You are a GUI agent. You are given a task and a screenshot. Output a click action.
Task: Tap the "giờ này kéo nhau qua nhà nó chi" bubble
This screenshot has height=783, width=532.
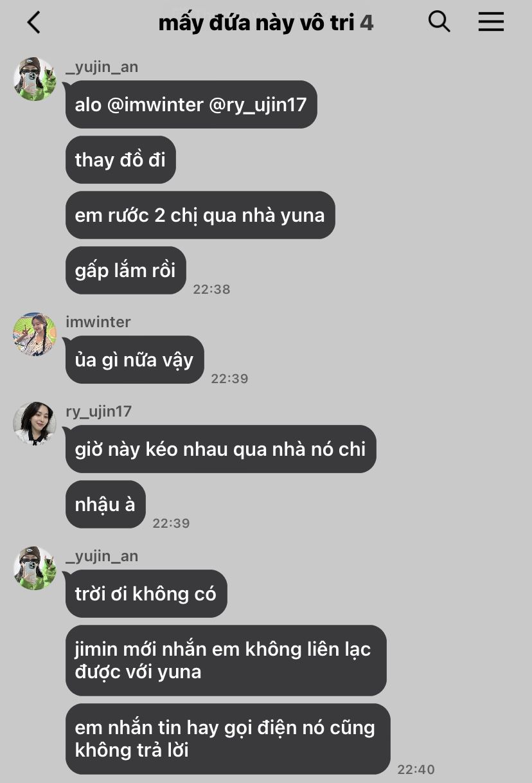click(x=221, y=449)
